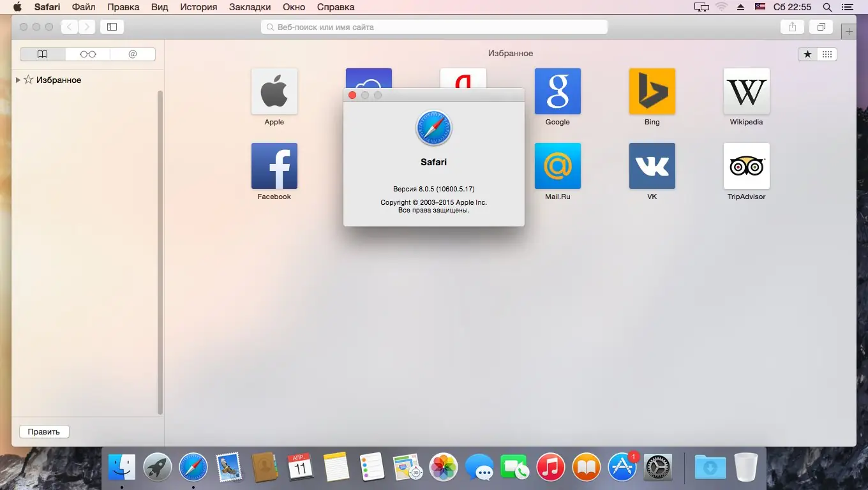Screen dimensions: 868x490
Task: Open FaceTime from the Dock
Action: click(514, 468)
